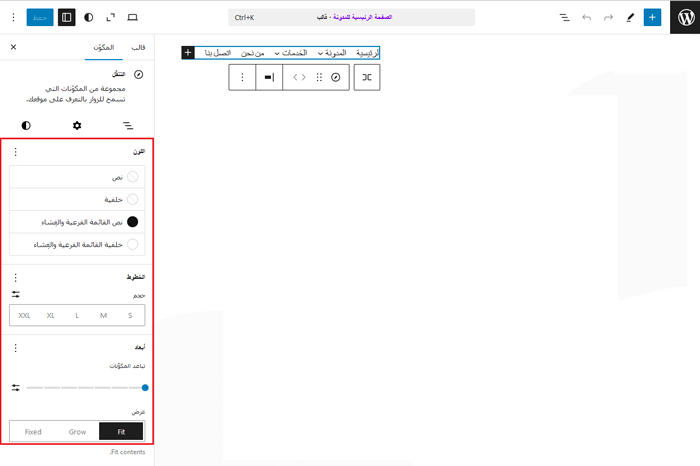Select the XL font size
The image size is (700, 466).
(x=51, y=315)
